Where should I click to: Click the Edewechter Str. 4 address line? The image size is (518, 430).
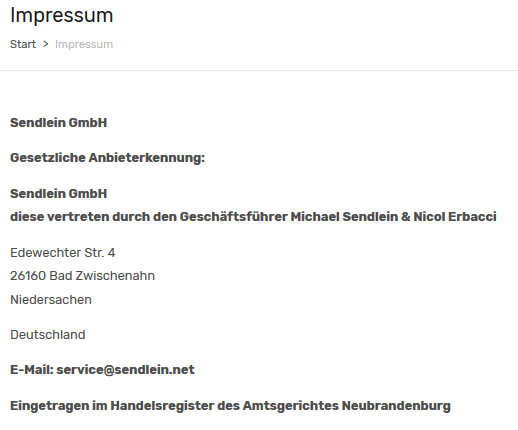click(63, 253)
